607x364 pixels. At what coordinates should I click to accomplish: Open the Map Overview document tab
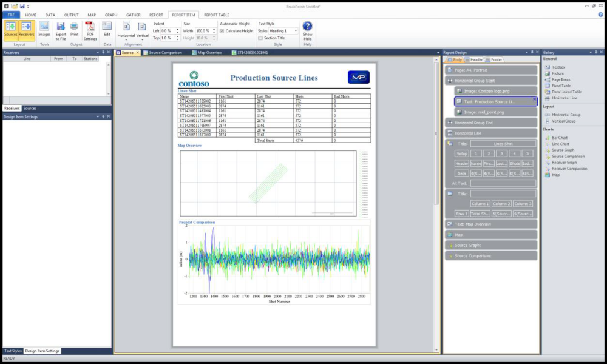209,53
